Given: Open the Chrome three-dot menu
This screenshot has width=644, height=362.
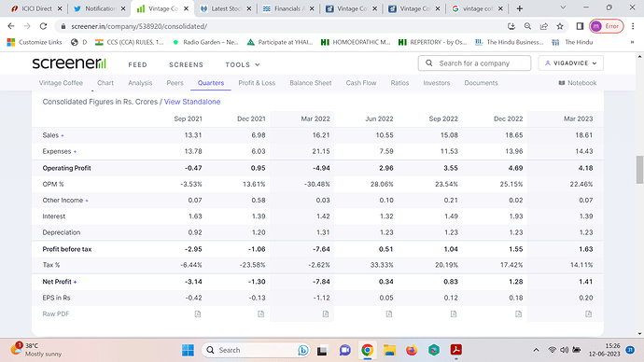Looking at the screenshot, I should pyautogui.click(x=633, y=26).
